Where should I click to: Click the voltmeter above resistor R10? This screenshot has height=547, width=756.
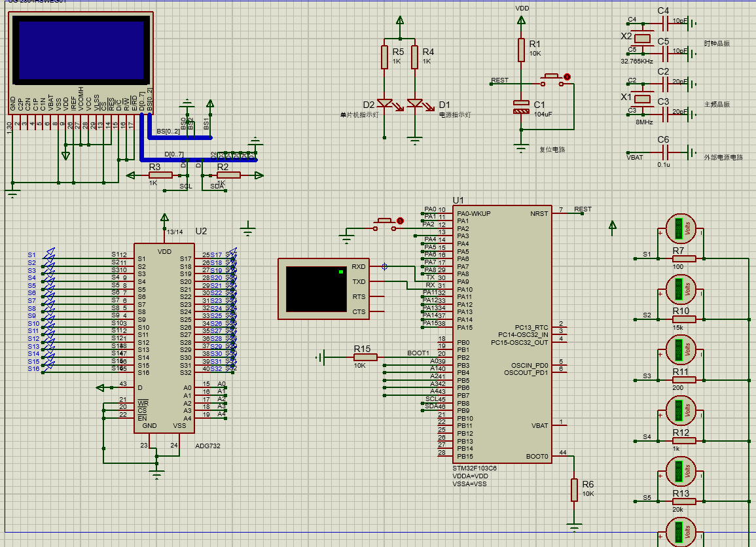[x=681, y=289]
